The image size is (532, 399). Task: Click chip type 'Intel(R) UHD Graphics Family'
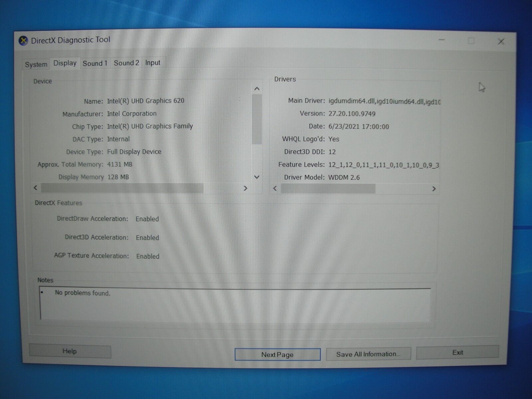coord(150,126)
